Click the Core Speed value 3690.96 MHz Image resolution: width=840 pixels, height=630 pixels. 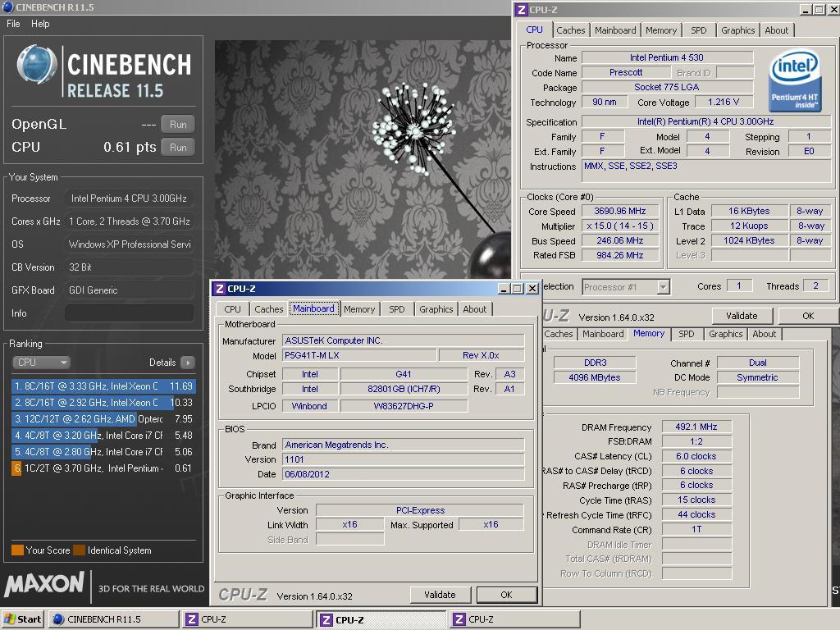pyautogui.click(x=620, y=211)
